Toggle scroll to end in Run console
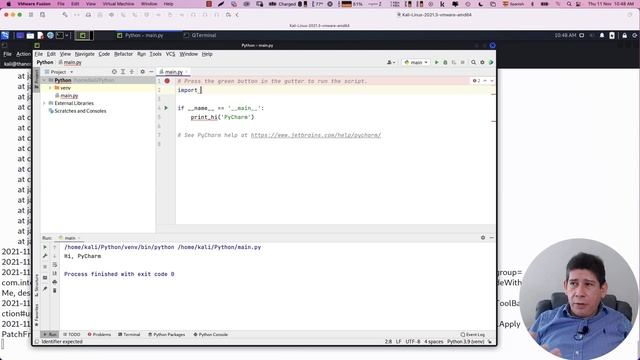Viewport: 640px width, 360px height. (x=55, y=273)
